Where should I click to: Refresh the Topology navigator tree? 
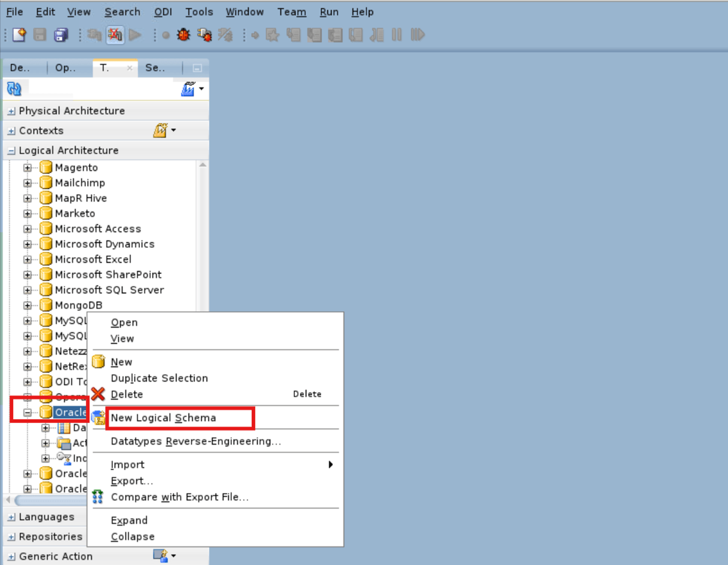coord(13,88)
